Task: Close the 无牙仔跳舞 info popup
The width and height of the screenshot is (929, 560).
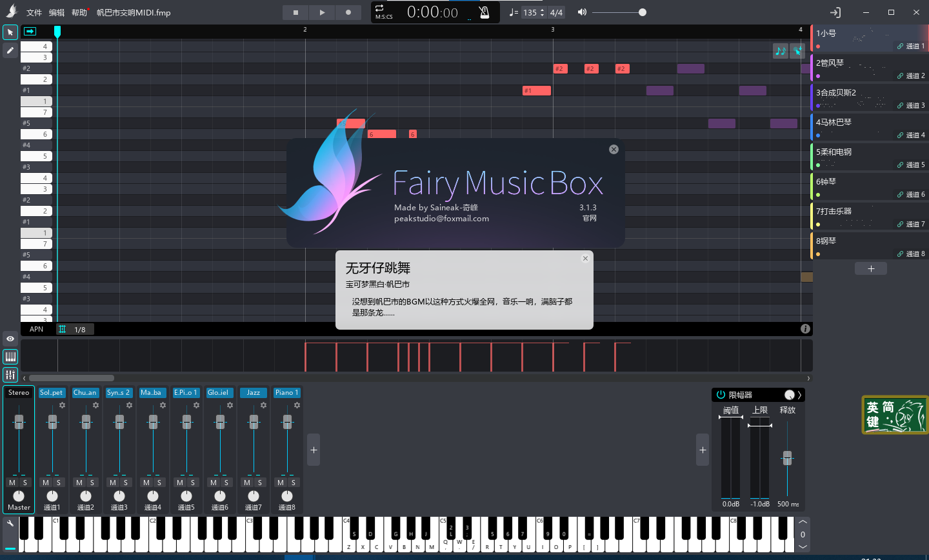Action: tap(585, 258)
